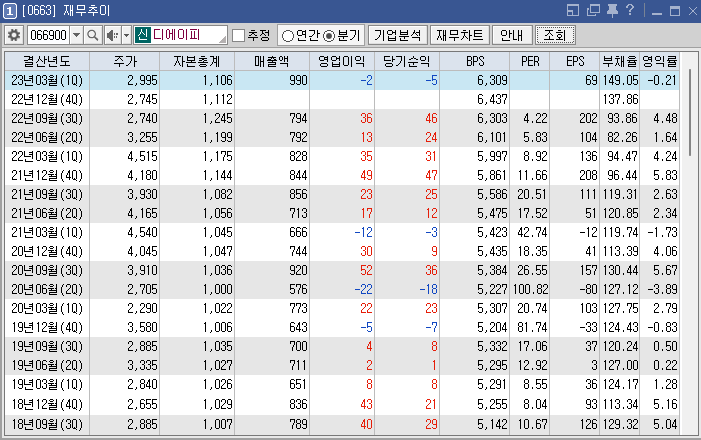Click the 자본총계 column header
Image resolution: width=701 pixels, height=440 pixels.
pyautogui.click(x=197, y=61)
